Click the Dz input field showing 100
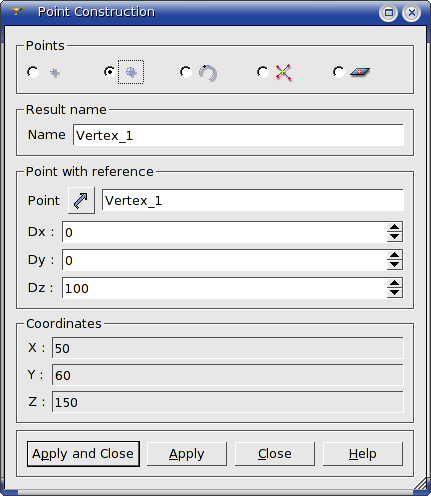The width and height of the screenshot is (431, 496). (x=224, y=288)
